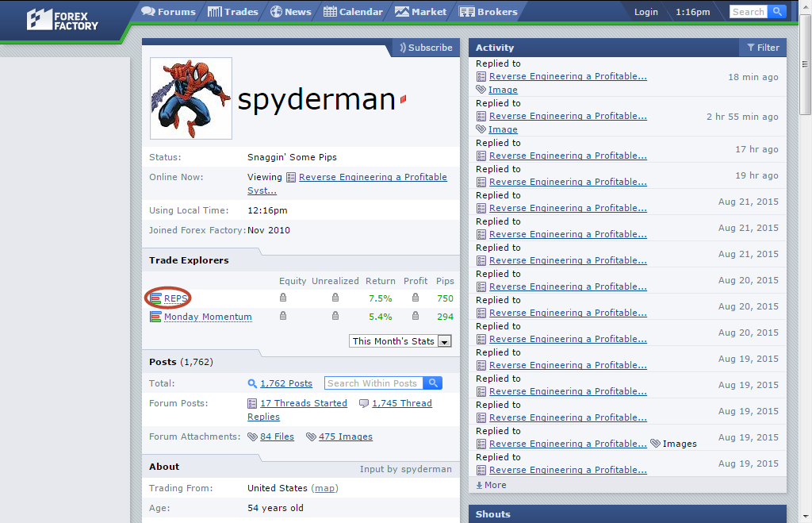
Task: Click the down-arrow icon beside More
Action: point(479,486)
